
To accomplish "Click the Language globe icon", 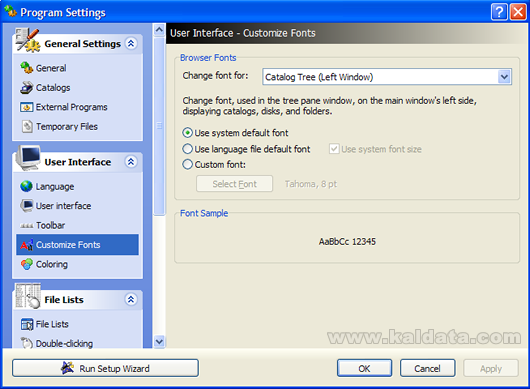I will (x=26, y=186).
